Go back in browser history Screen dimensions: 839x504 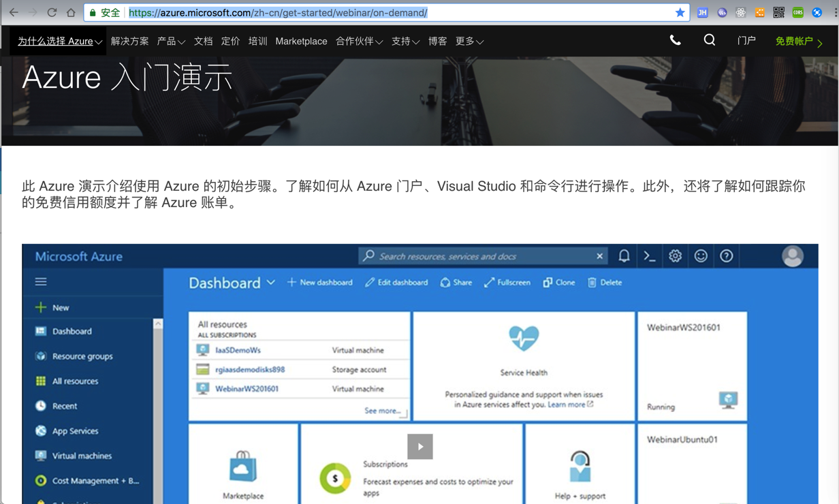[14, 12]
